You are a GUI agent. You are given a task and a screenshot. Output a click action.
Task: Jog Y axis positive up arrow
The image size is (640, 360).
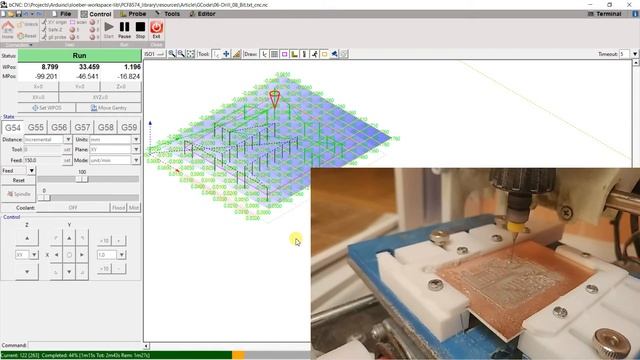click(x=69, y=238)
